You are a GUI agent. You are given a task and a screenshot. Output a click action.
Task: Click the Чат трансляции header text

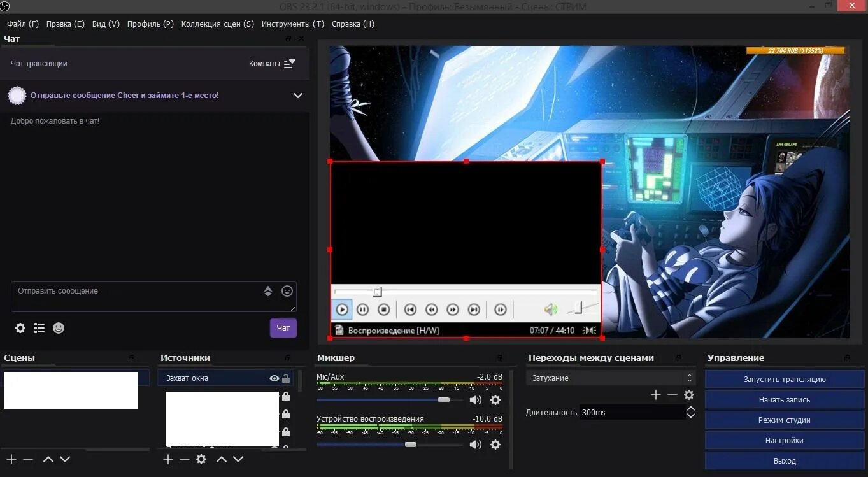(39, 64)
